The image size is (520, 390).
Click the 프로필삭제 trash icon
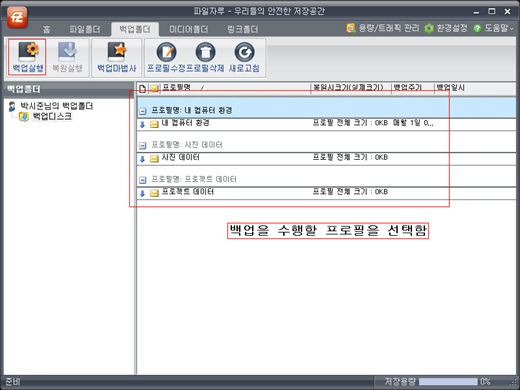pos(205,57)
